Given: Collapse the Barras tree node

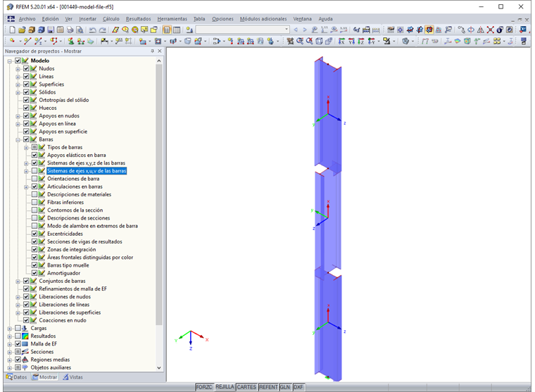Looking at the screenshot, I should (x=18, y=140).
